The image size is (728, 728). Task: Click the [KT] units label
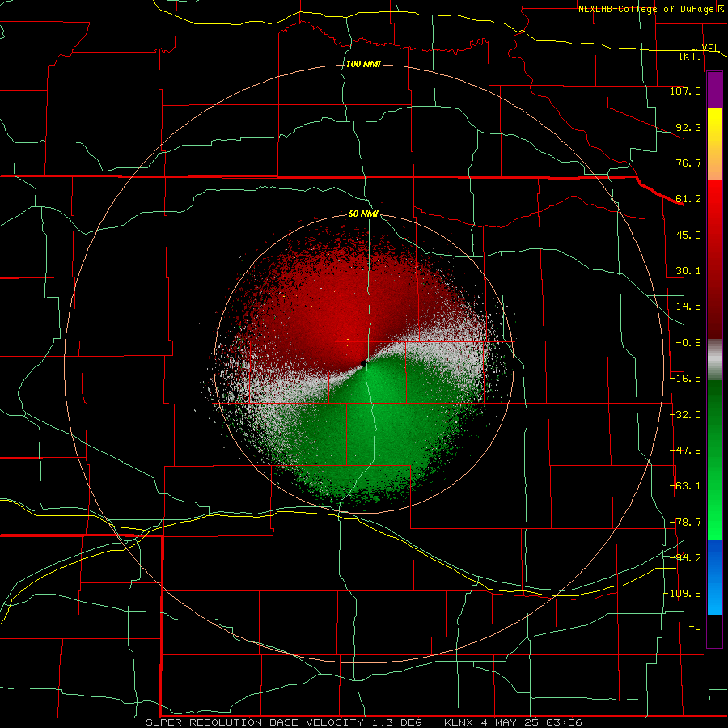(691, 56)
